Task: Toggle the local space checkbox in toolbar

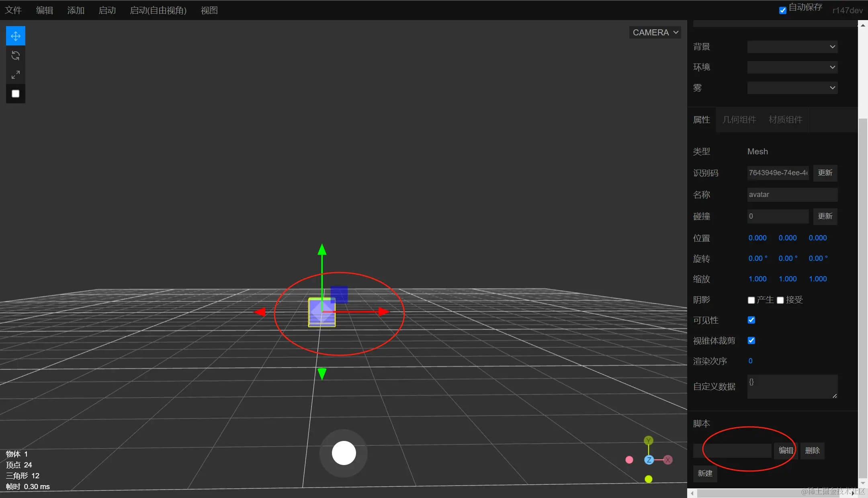Action: (16, 94)
